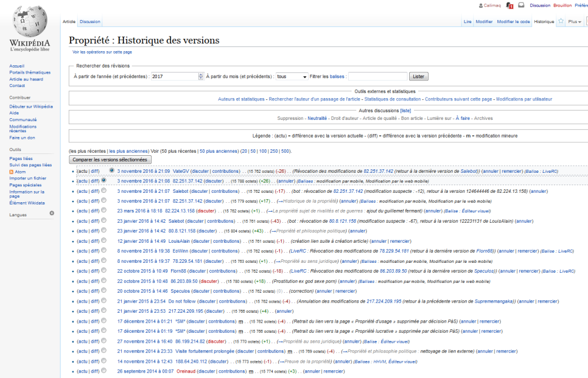Select the Historique tab
Viewport: 588px width, 378px height.
pyautogui.click(x=544, y=22)
